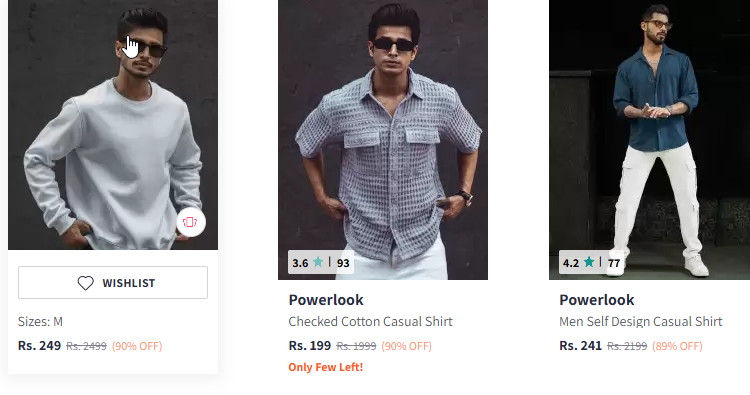Viewport: 750px width, 395px height.
Task: Click the Checked Cotton Casual Shirt title
Action: click(370, 321)
